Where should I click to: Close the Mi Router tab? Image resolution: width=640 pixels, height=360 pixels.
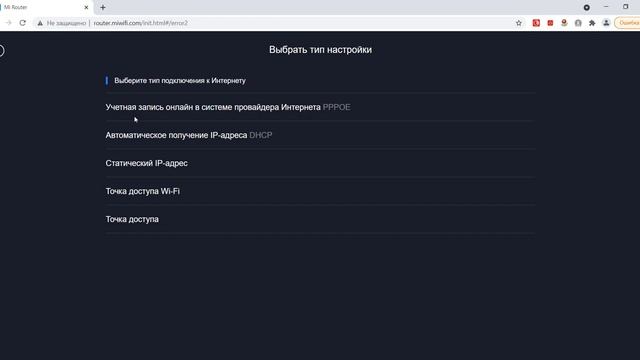pos(86,7)
